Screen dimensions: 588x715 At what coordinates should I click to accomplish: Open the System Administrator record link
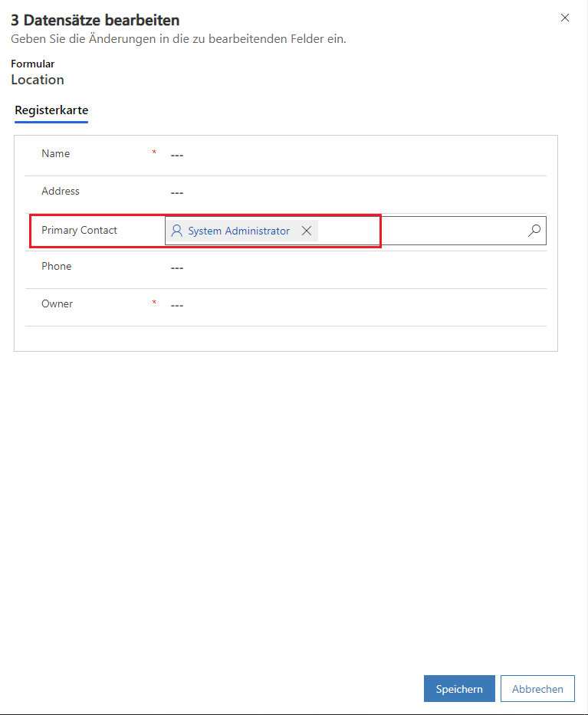[238, 231]
